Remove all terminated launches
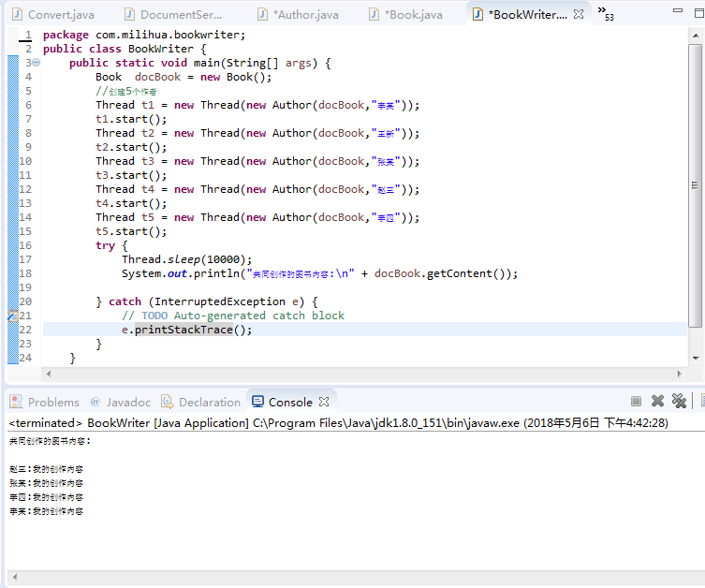 click(679, 401)
